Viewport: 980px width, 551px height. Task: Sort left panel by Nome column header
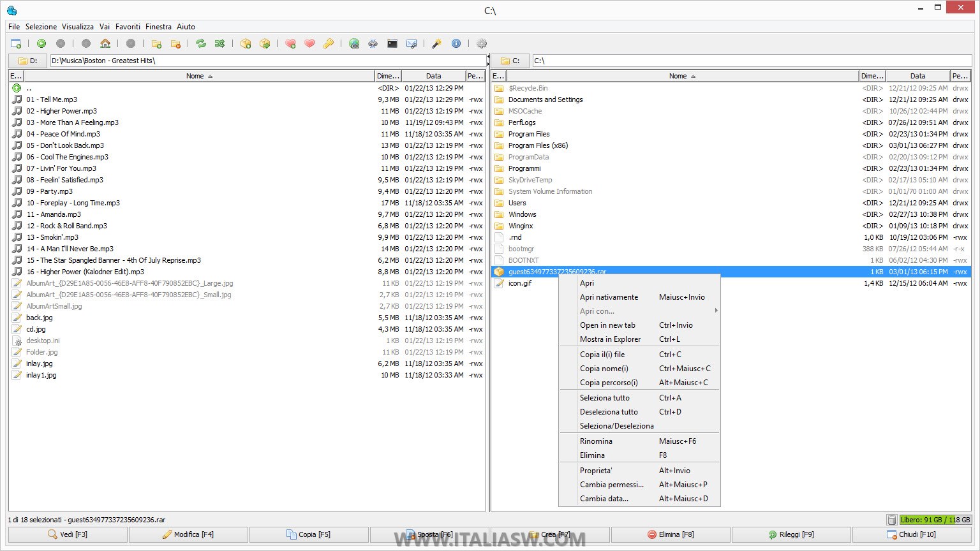click(x=199, y=76)
